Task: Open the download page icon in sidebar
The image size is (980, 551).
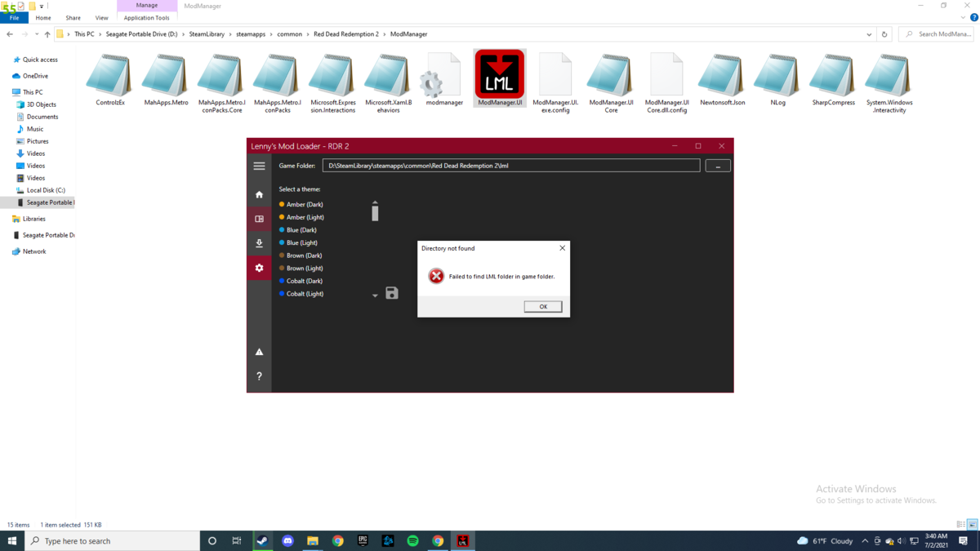Action: pyautogui.click(x=259, y=243)
